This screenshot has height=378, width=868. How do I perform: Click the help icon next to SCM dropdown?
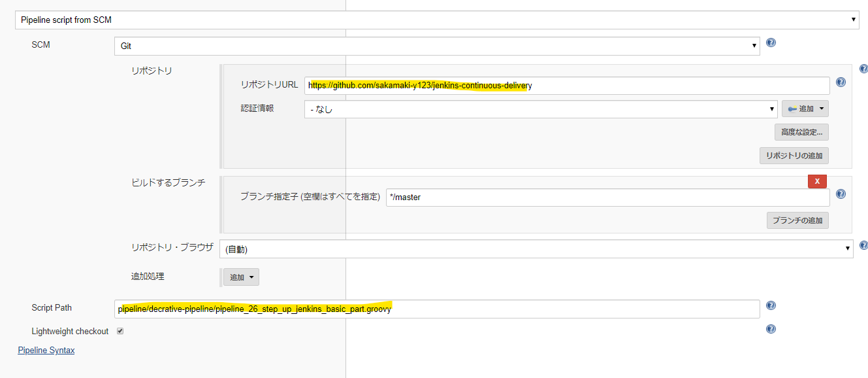click(x=771, y=43)
